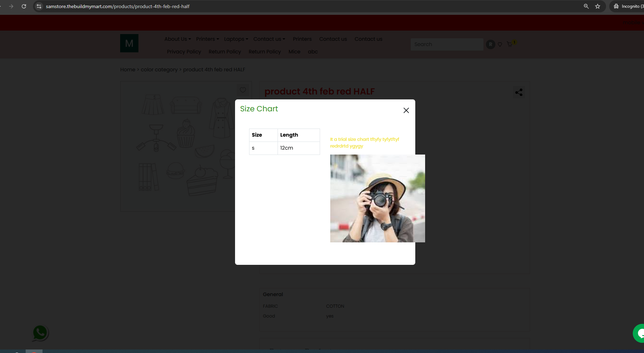Open the abc menu item
The width and height of the screenshot is (644, 353).
point(313,52)
